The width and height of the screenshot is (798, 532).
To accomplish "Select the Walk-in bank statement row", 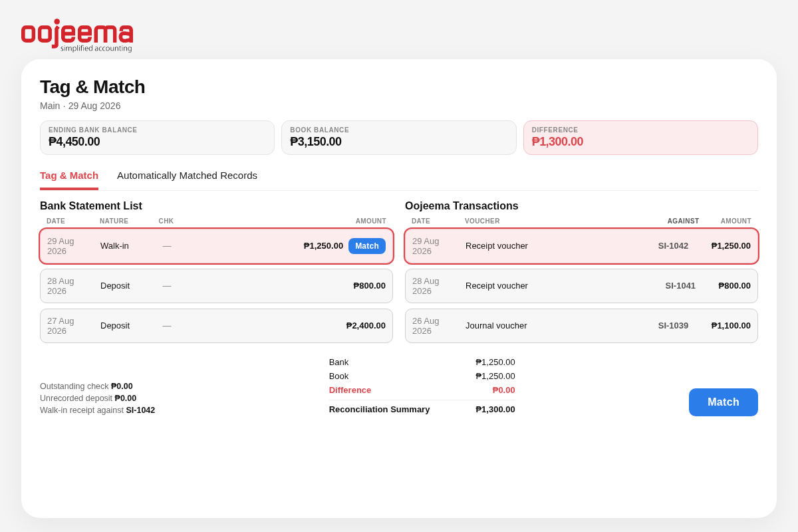I will [216, 246].
